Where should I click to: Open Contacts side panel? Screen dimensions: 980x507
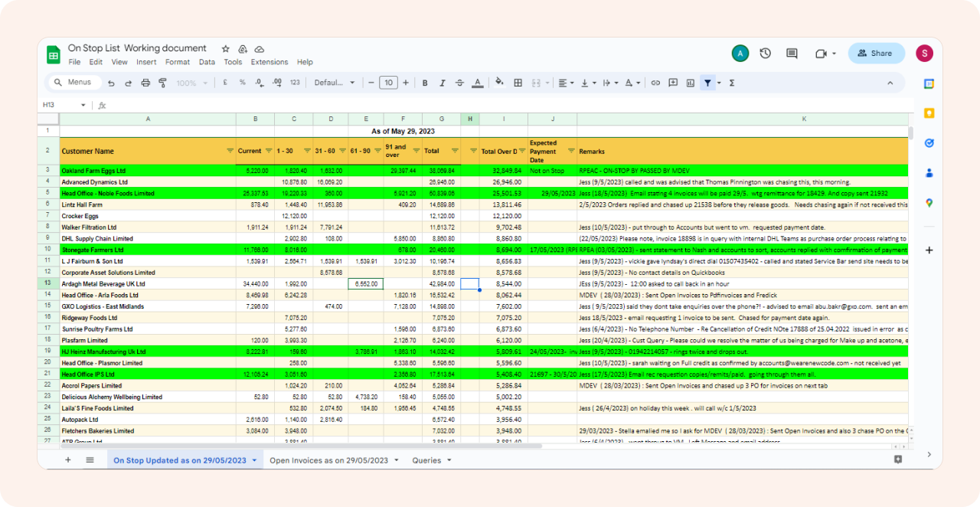929,173
